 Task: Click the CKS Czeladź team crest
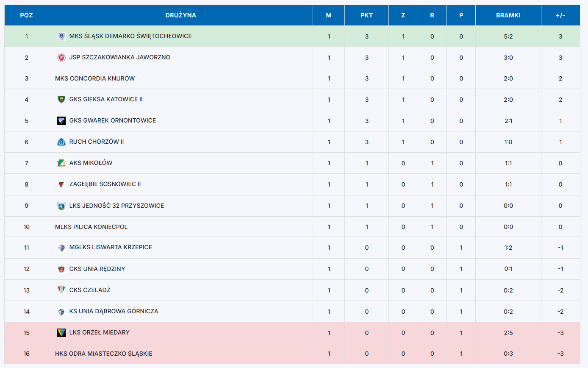coord(61,290)
